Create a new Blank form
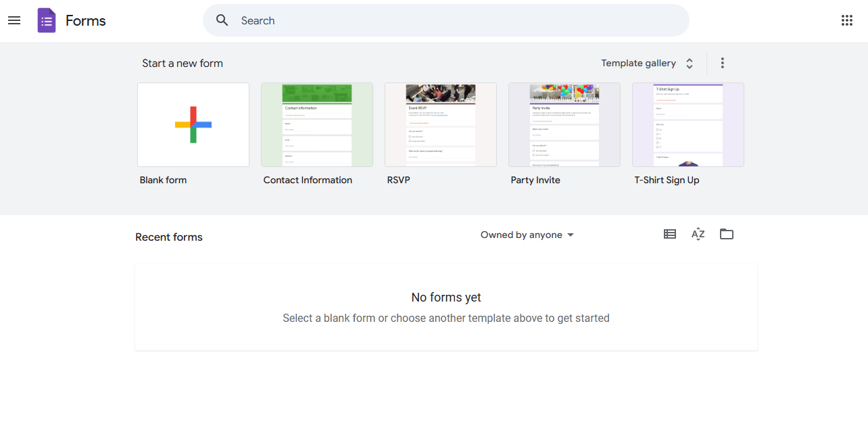Image resolution: width=868 pixels, height=428 pixels. [193, 124]
